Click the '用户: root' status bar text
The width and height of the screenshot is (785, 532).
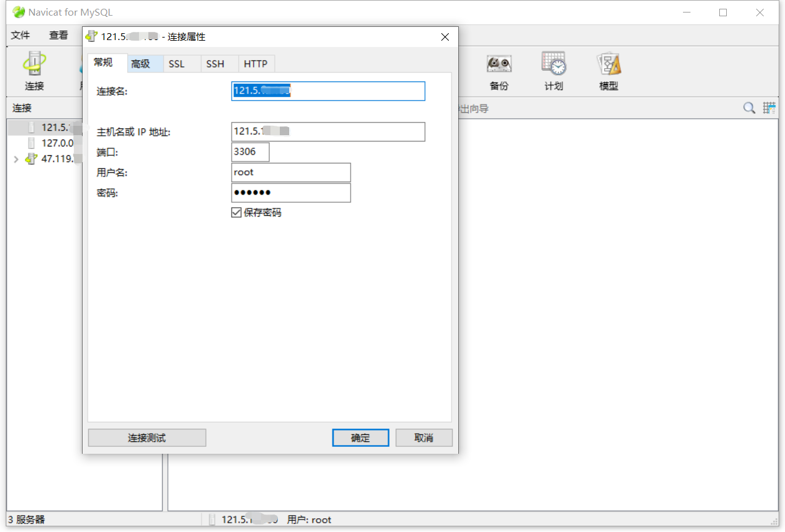(x=309, y=519)
